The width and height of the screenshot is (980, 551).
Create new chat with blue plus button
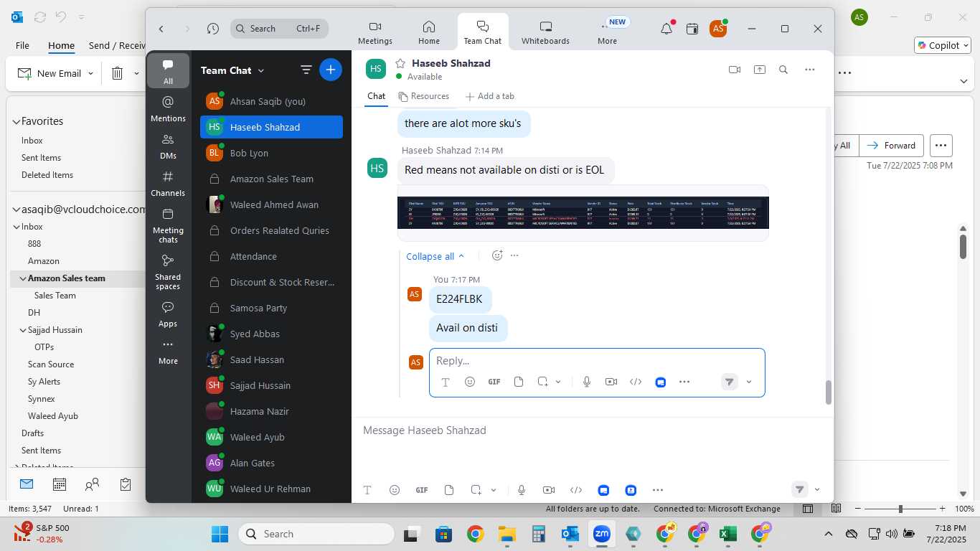tap(331, 70)
